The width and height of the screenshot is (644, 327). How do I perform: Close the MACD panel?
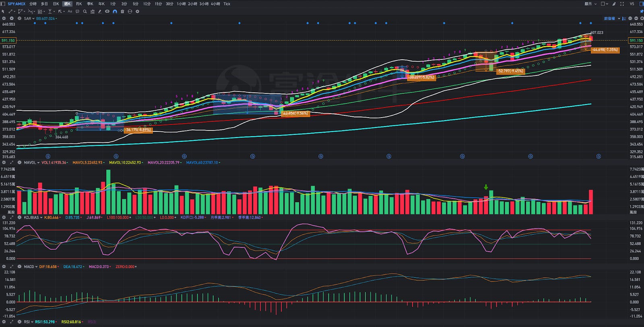19,267
